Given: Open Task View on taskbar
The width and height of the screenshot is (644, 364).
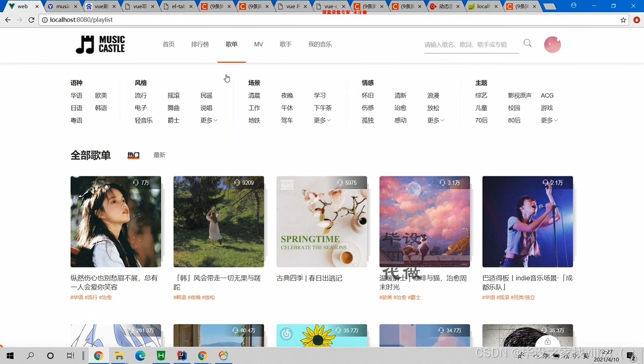Looking at the screenshot, I should point(70,355).
